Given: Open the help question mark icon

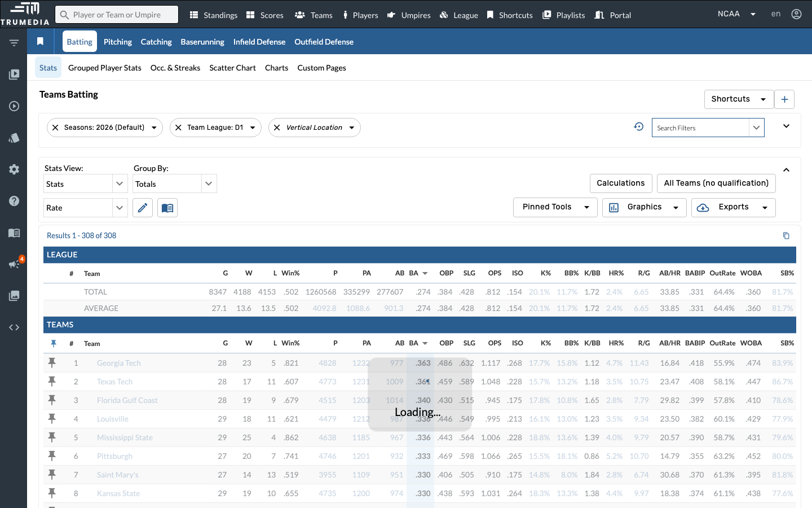Looking at the screenshot, I should click(14, 201).
